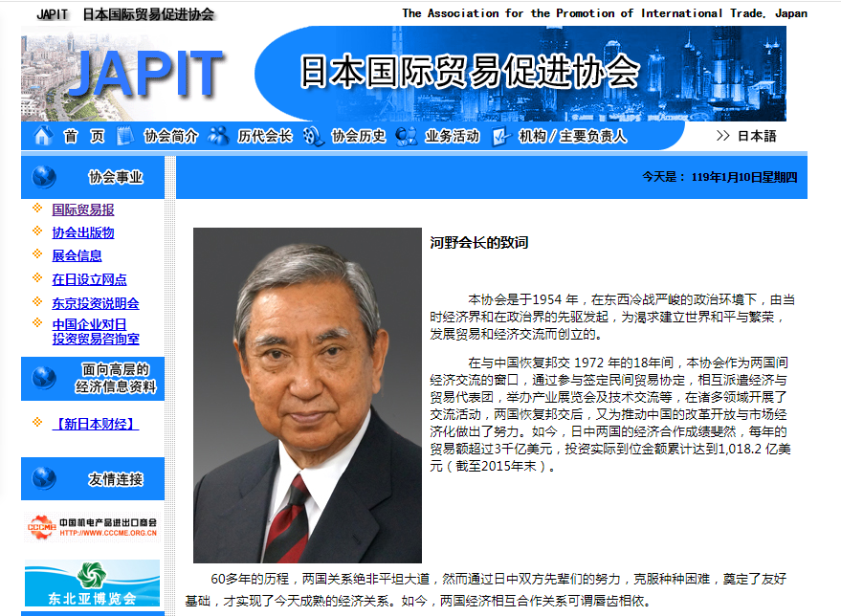Click the paragraph starting 60多年的历程
The image size is (841, 616).
click(486, 590)
